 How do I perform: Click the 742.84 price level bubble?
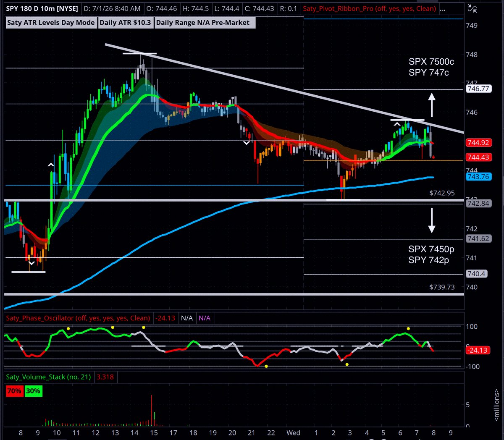click(478, 203)
